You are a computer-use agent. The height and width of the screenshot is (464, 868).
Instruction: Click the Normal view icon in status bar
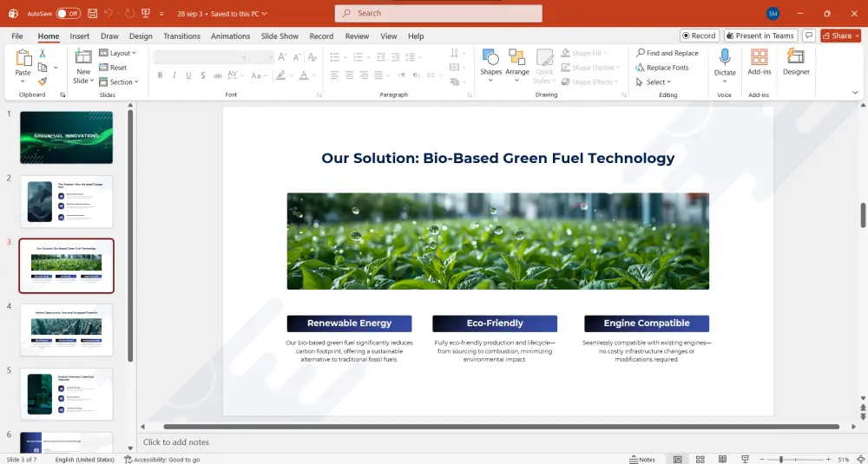coord(678,459)
